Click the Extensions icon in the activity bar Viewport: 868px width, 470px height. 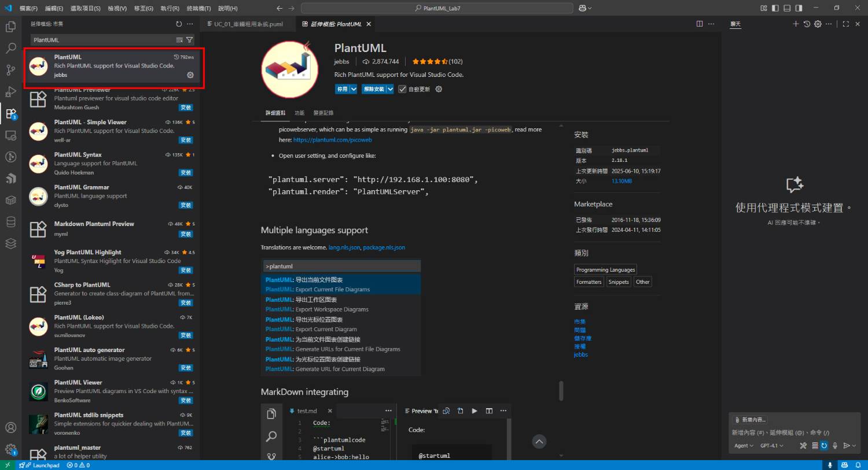(x=10, y=113)
